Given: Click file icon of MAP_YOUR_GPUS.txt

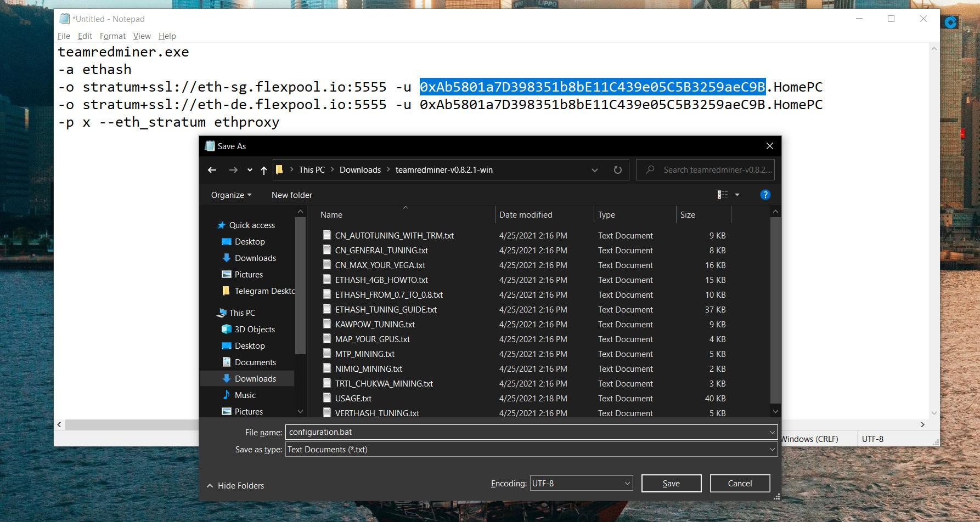Looking at the screenshot, I should tap(327, 339).
